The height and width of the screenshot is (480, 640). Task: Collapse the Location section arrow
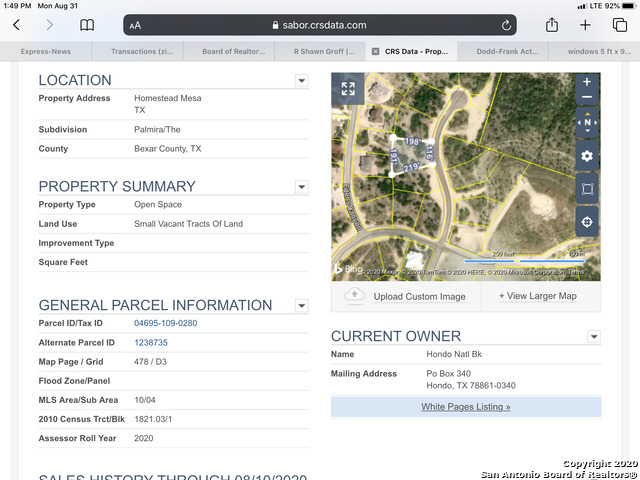(301, 81)
